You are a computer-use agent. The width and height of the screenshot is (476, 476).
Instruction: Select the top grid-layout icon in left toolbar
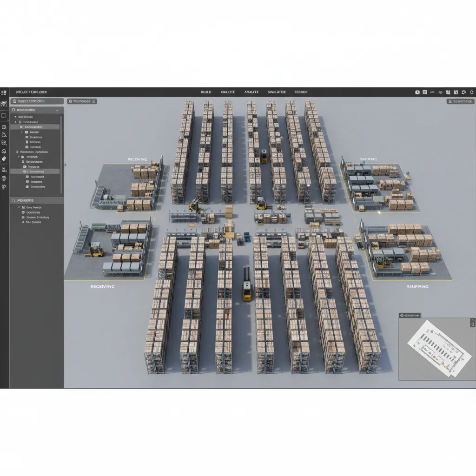coord(4,93)
